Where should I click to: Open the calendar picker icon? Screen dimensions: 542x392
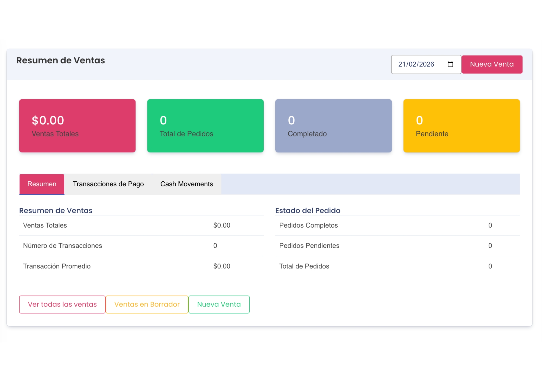450,64
